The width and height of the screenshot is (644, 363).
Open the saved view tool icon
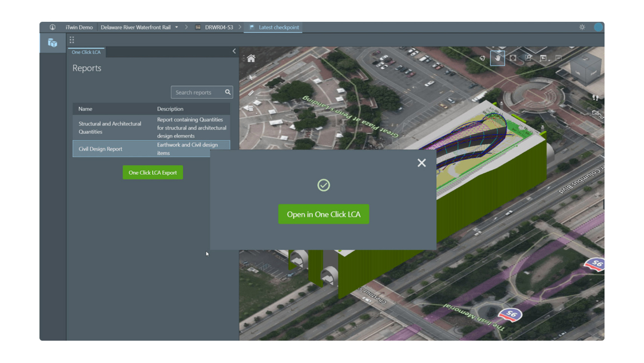coord(543,58)
